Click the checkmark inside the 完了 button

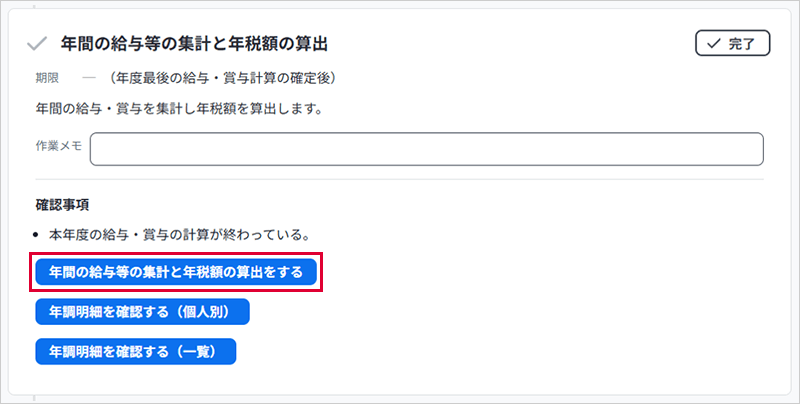[x=712, y=44]
